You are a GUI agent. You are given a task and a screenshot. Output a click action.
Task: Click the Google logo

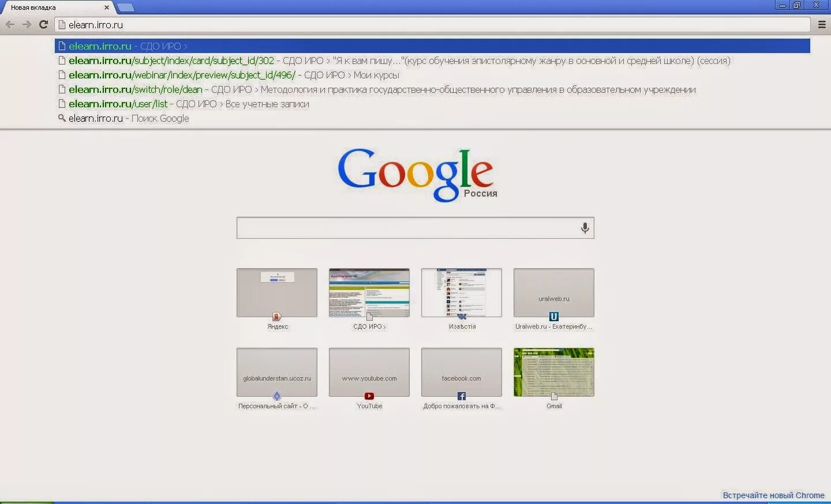click(x=416, y=174)
